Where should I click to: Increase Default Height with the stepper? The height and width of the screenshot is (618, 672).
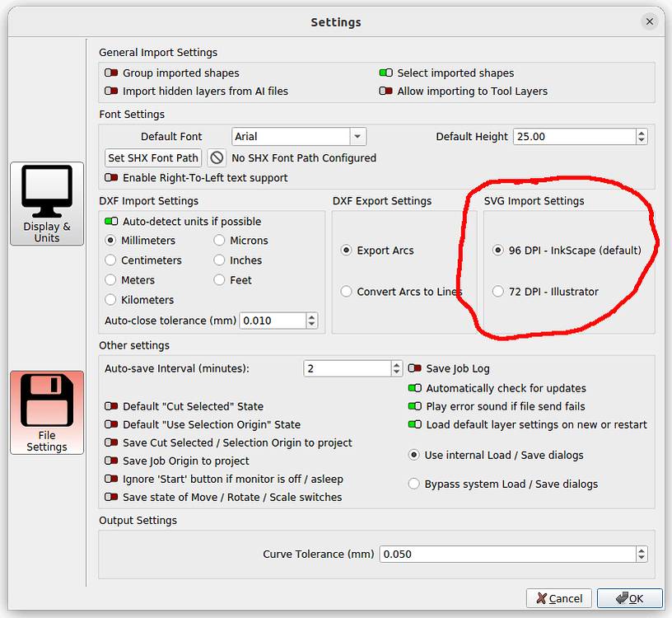coord(640,133)
